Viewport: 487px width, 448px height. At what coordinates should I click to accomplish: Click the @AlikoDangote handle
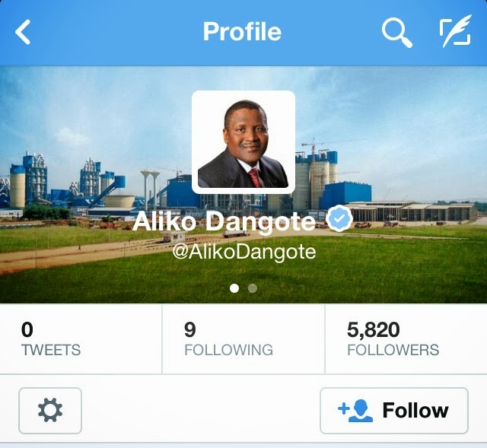click(x=244, y=252)
